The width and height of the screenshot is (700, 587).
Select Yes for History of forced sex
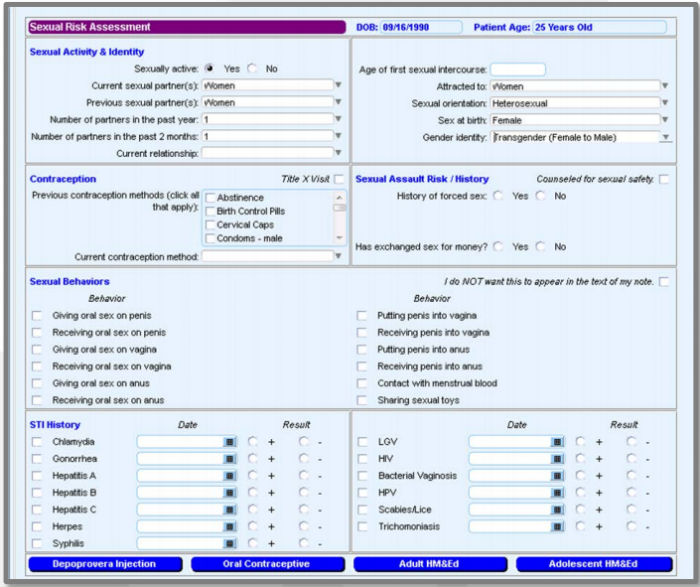[x=498, y=196]
